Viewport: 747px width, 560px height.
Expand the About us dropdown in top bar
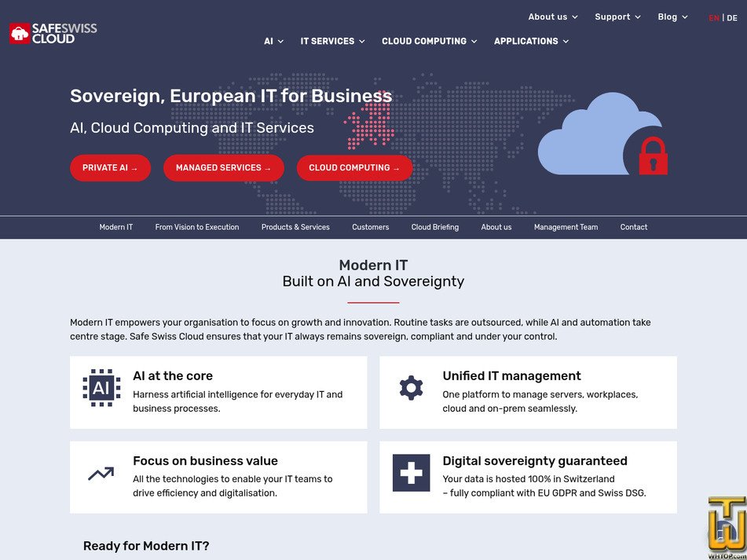point(553,16)
